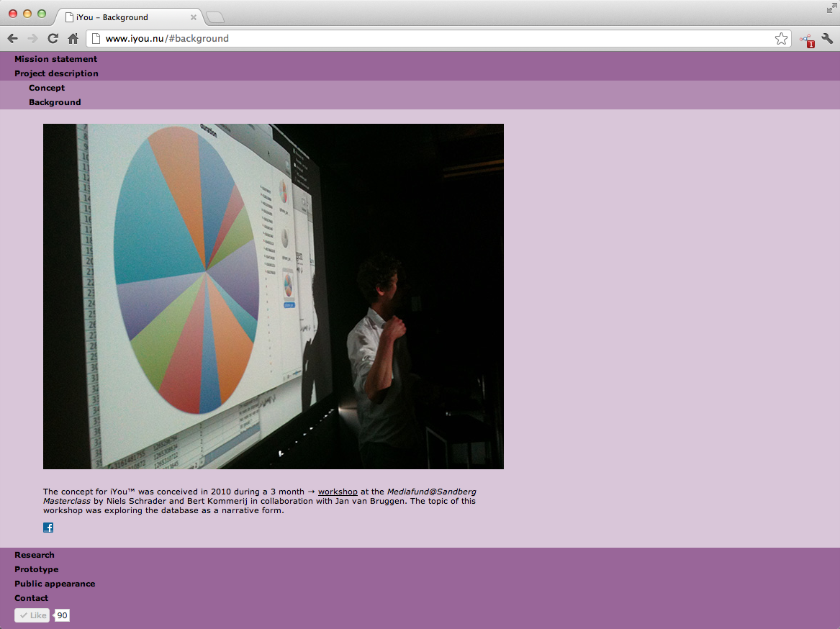840x629 pixels.
Task: Go to the browser home page
Action: 73,39
